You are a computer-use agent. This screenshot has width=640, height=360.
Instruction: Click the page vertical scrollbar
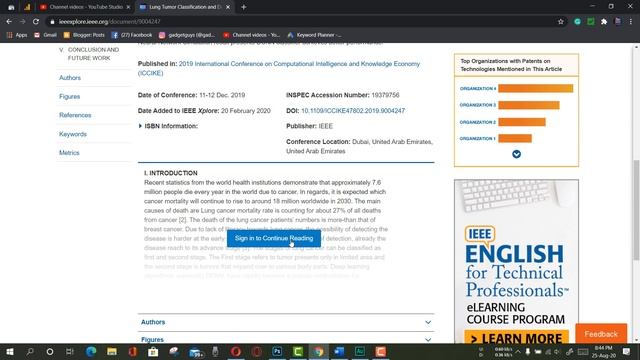coord(636,210)
